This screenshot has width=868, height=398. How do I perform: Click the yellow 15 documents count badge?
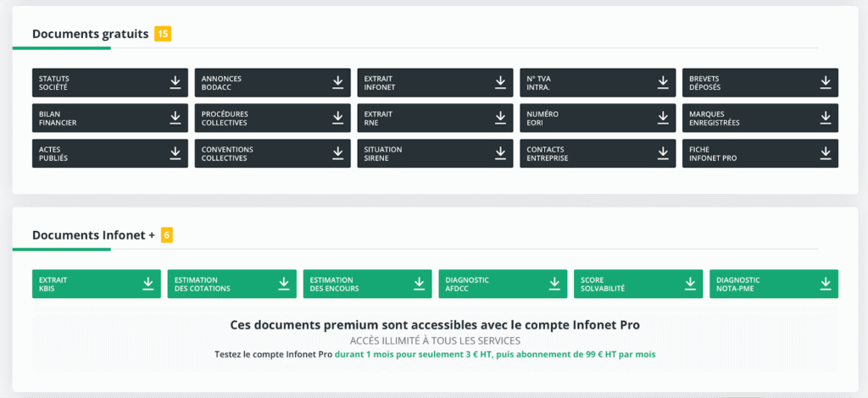coord(163,34)
